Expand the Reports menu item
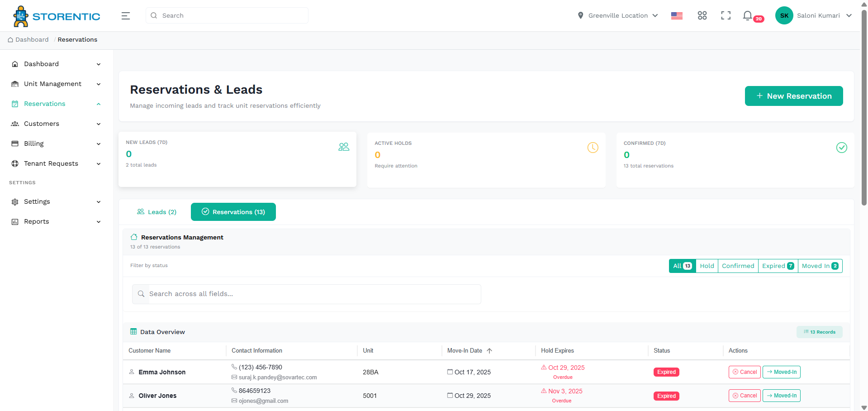Image resolution: width=868 pixels, height=411 pixels. click(36, 221)
